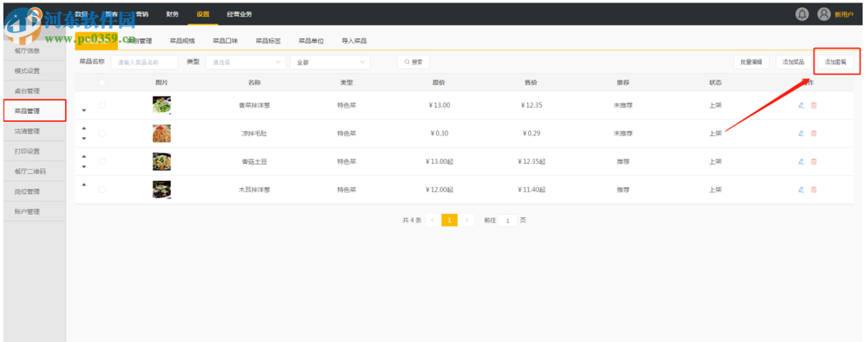The width and height of the screenshot is (868, 342).
Task: Open 餐厅二维码 in the sidebar
Action: click(x=34, y=171)
